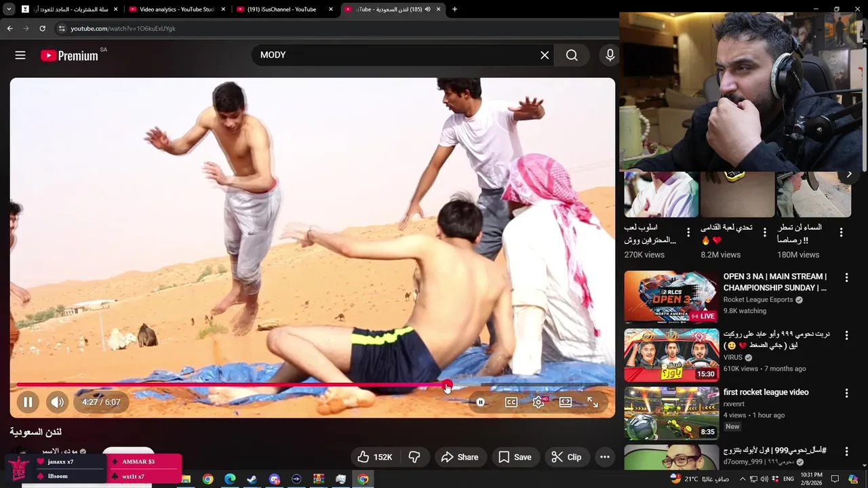This screenshot has width=868, height=488.
Task: Open options for d7oomy_999 video
Action: [846, 451]
